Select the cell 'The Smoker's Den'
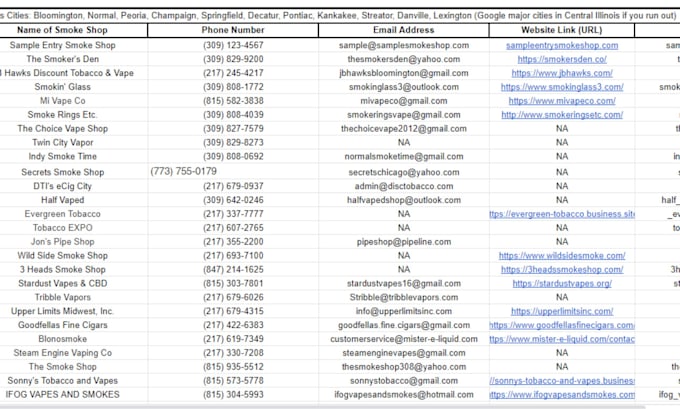Viewport: 680px width, 409px height. [73, 59]
